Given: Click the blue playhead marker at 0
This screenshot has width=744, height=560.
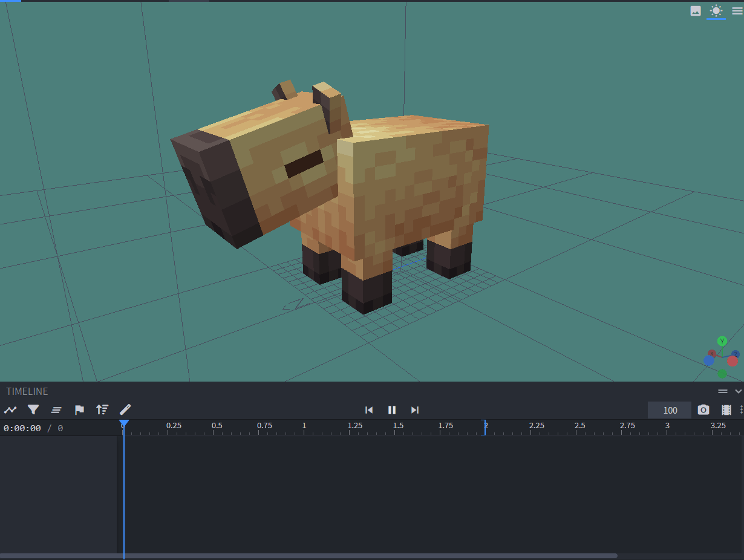Looking at the screenshot, I should [x=123, y=424].
